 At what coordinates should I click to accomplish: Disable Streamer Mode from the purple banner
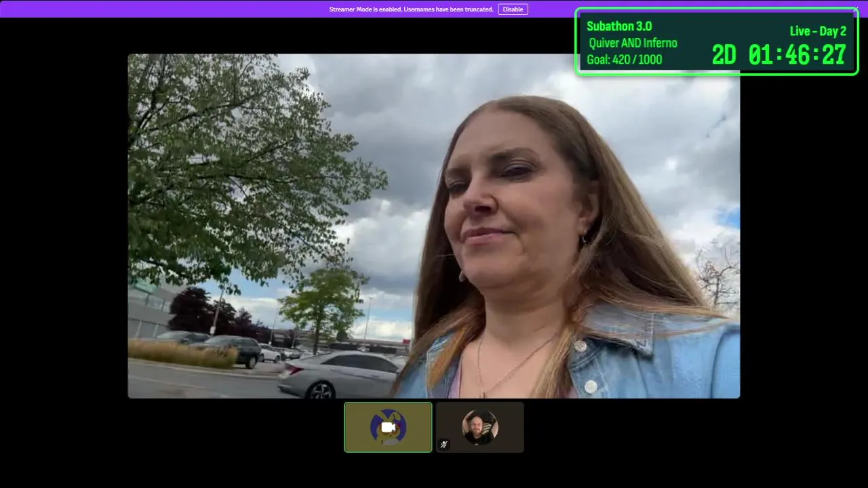click(x=513, y=9)
